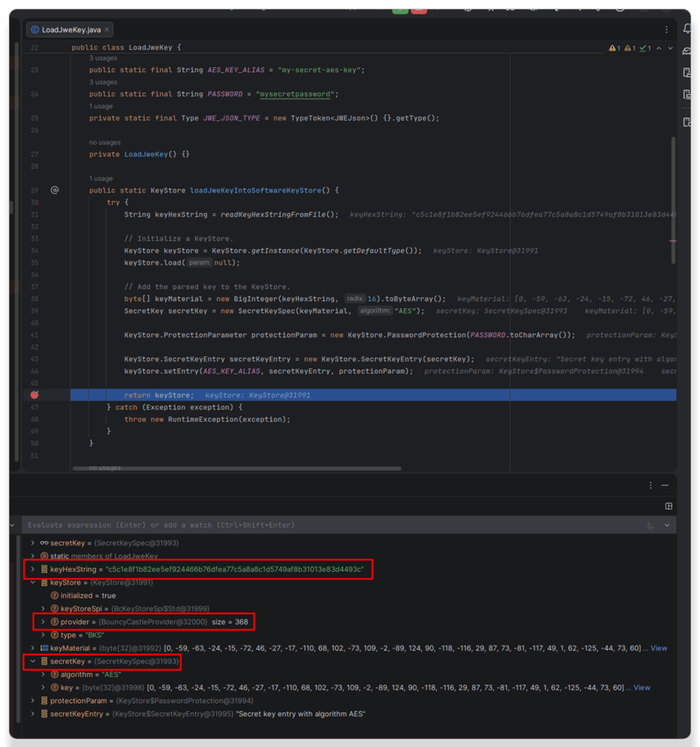Viewport: 700px width, 747px height.
Task: Hide the debug panel using its minimize icon
Action: pos(666,485)
